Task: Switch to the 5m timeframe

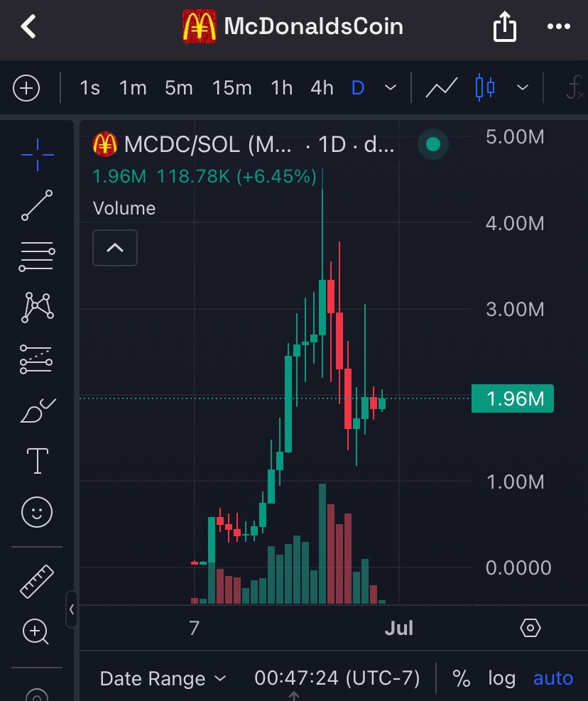Action: [179, 87]
